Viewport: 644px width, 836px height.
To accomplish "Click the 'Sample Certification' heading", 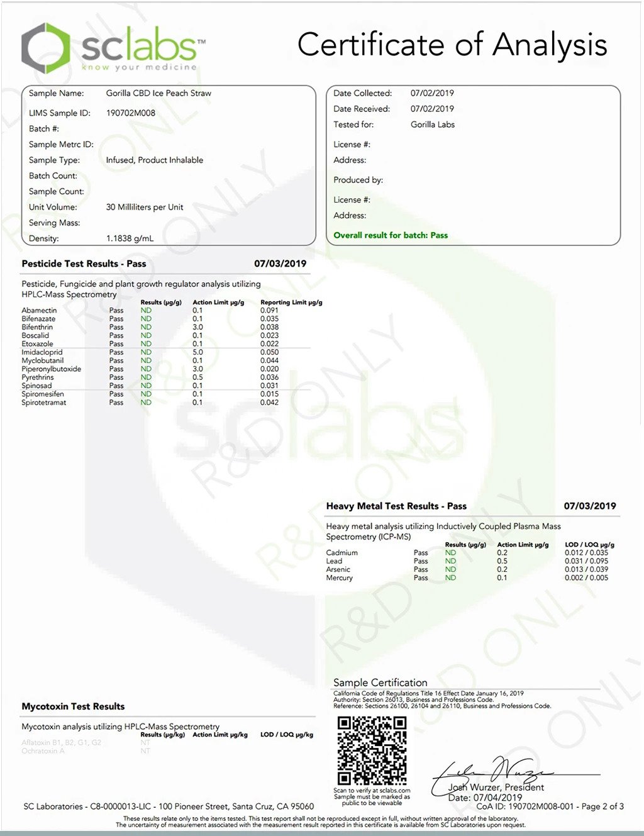I will (380, 683).
